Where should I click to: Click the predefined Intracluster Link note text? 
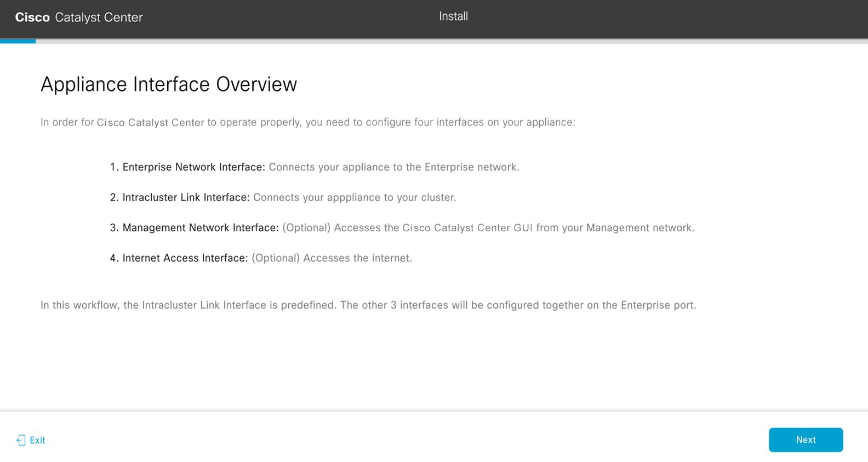pos(368,305)
